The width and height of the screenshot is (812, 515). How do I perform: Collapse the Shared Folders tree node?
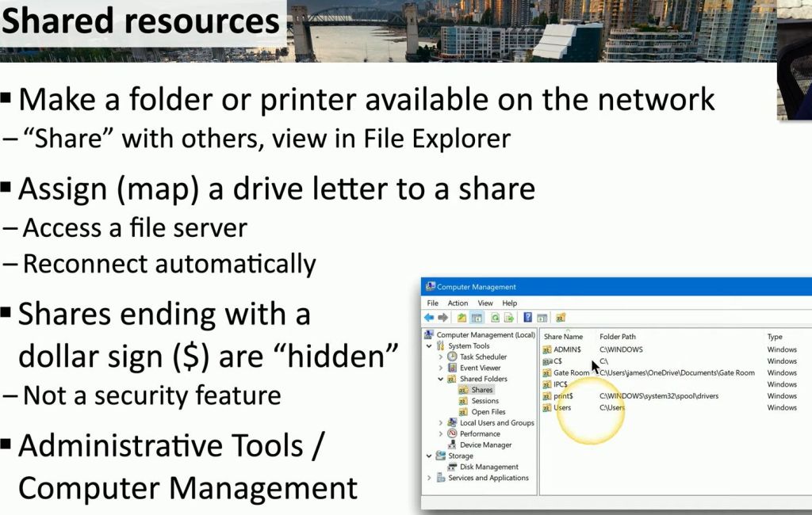point(441,380)
